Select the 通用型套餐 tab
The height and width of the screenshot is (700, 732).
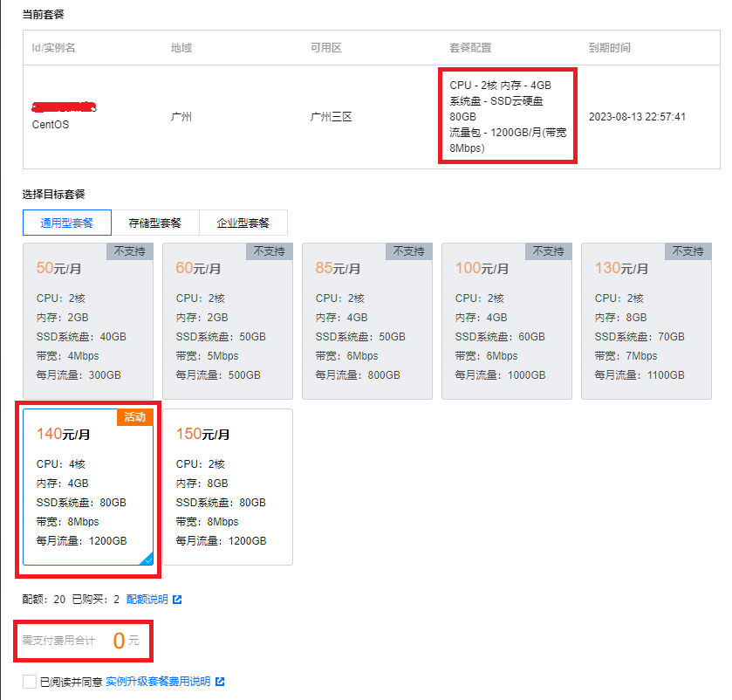67,223
